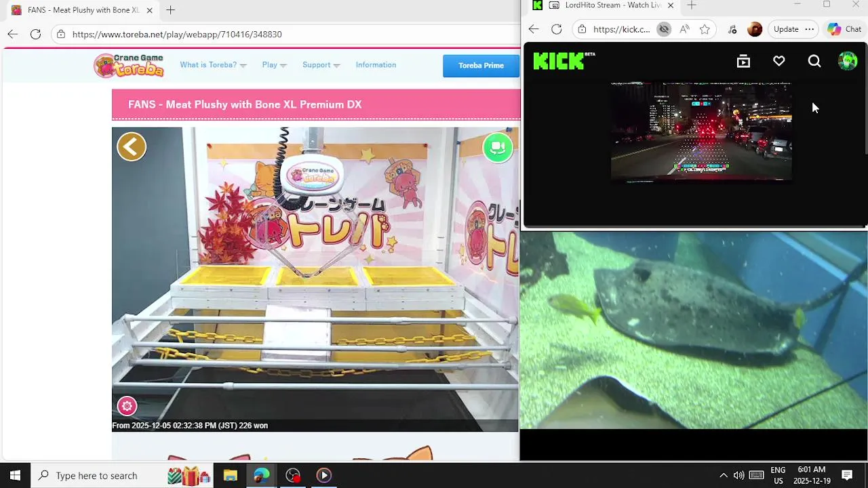This screenshot has height=488, width=868.
Task: Open media control icon in Kick toolbar
Action: 732,29
